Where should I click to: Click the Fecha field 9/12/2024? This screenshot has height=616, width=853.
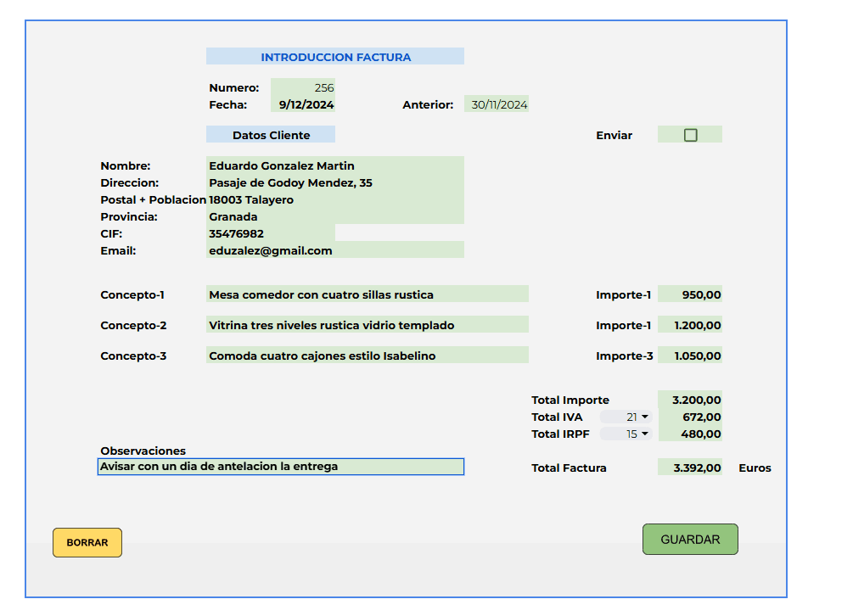click(303, 104)
